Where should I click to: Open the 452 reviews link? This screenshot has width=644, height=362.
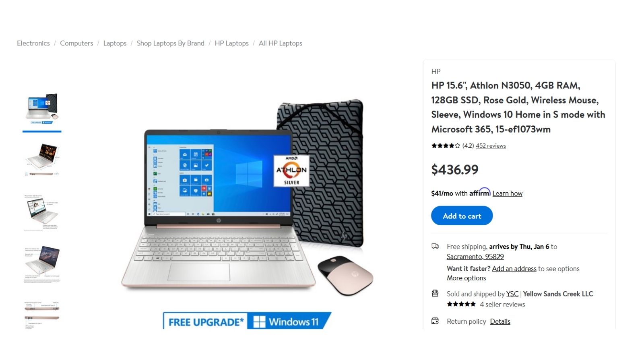point(491,146)
